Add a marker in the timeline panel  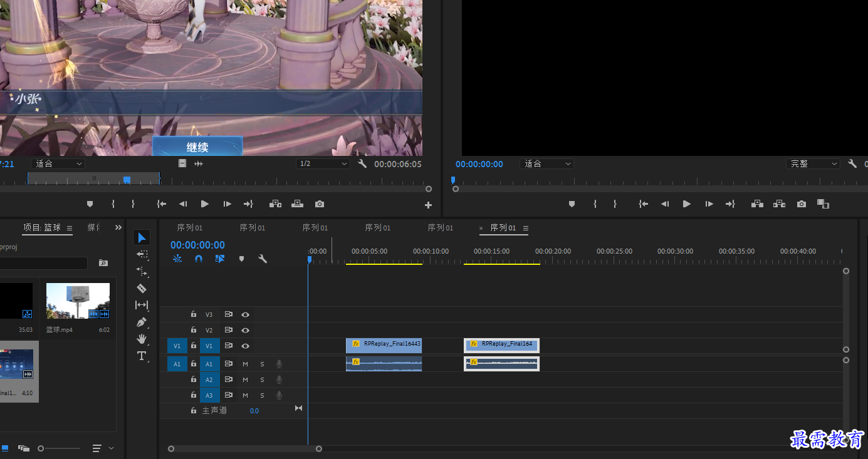click(x=241, y=259)
